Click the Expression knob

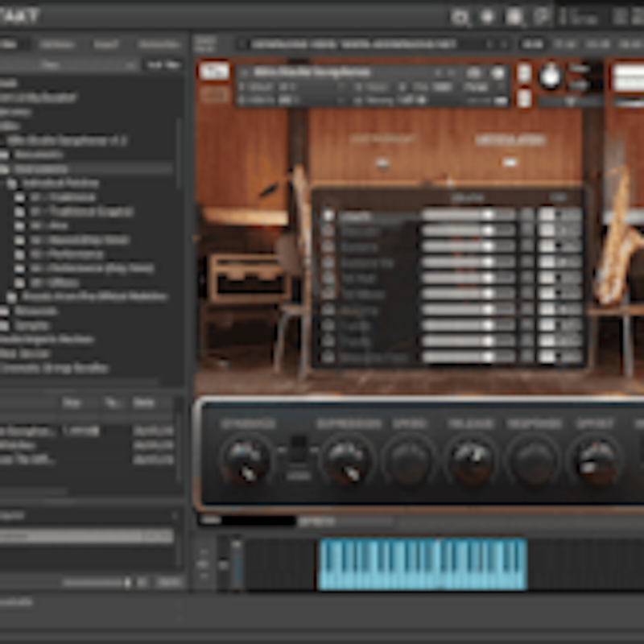[347, 460]
